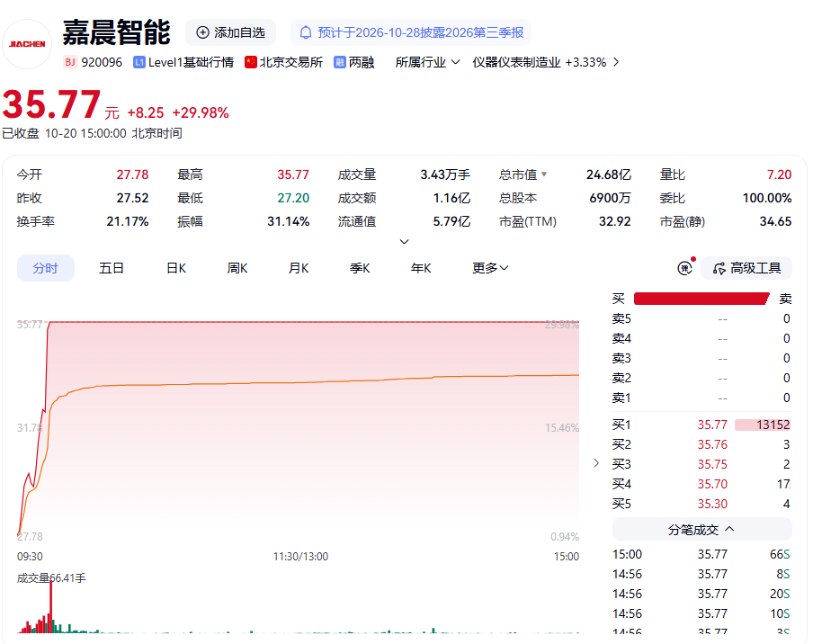This screenshot has width=813, height=644.
Task: Click the 15:00 trade row with 66S
Action: [x=701, y=554]
